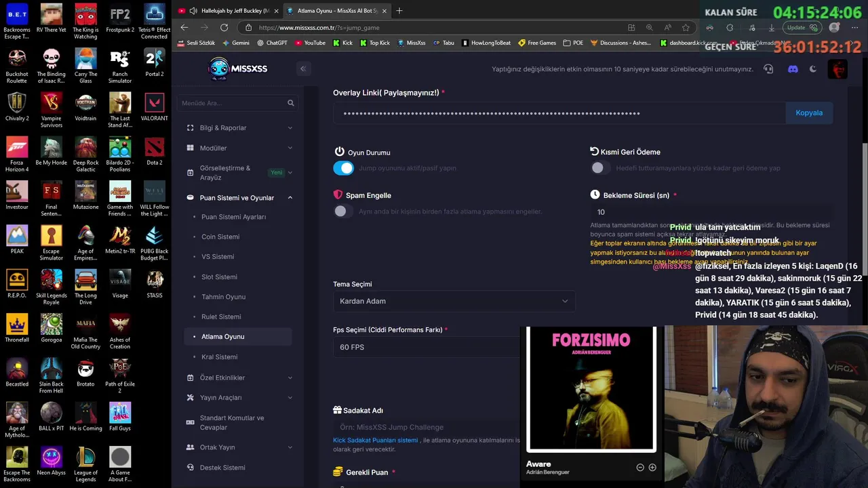Open the user avatar in site header
868x488 pixels.
[x=838, y=69]
